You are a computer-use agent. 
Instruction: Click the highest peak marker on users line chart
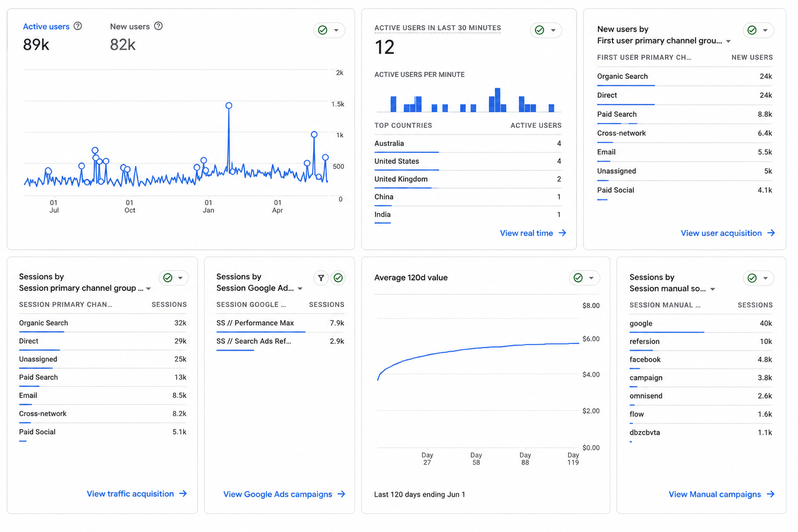coord(229,105)
